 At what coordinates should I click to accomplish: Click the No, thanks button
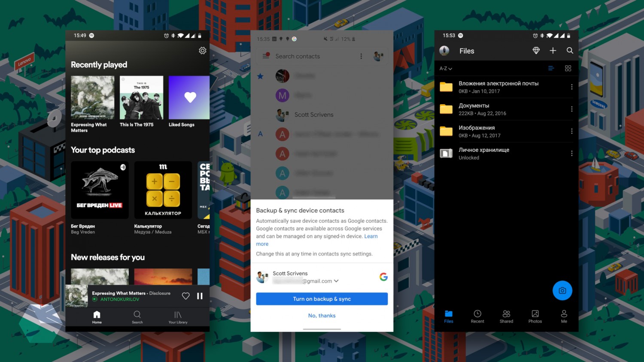pyautogui.click(x=322, y=316)
